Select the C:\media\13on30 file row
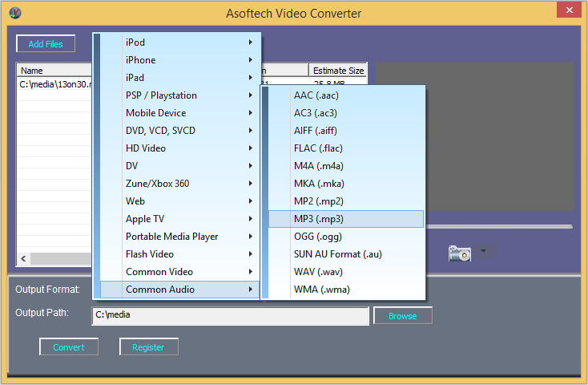This screenshot has width=588, height=385. 54,84
